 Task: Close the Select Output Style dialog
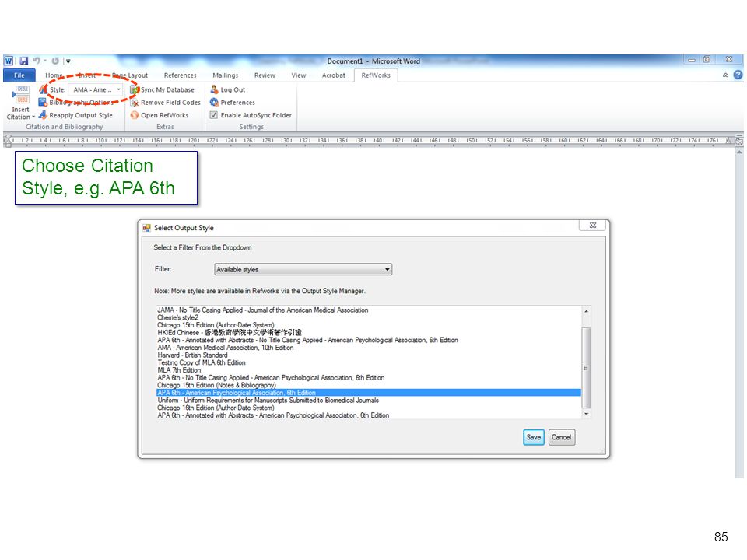click(x=593, y=226)
